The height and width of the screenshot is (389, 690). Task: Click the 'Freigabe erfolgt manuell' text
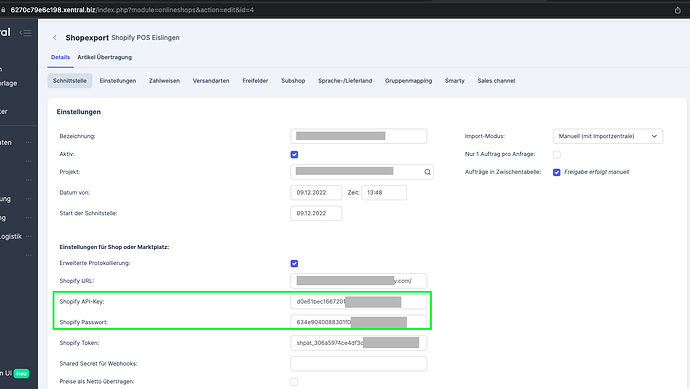597,172
